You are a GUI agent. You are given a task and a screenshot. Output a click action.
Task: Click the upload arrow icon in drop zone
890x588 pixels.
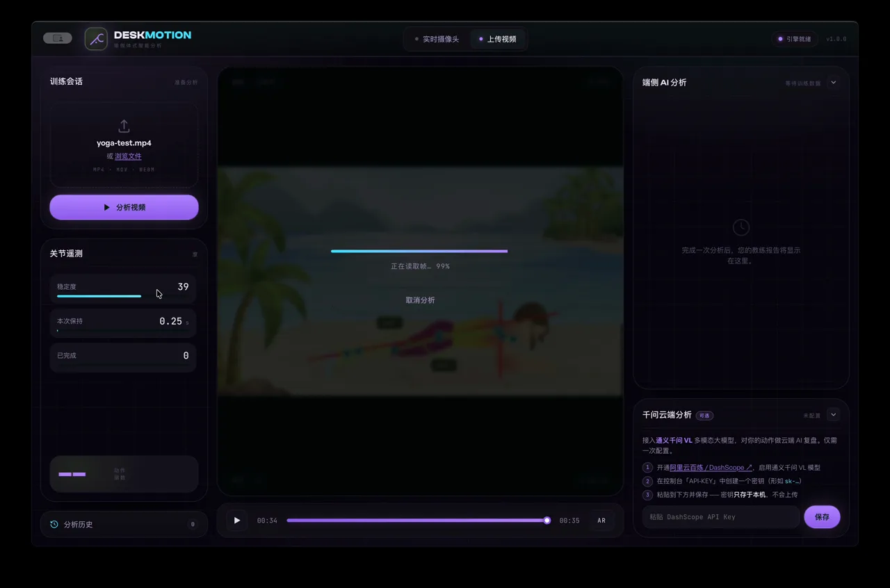tap(124, 126)
